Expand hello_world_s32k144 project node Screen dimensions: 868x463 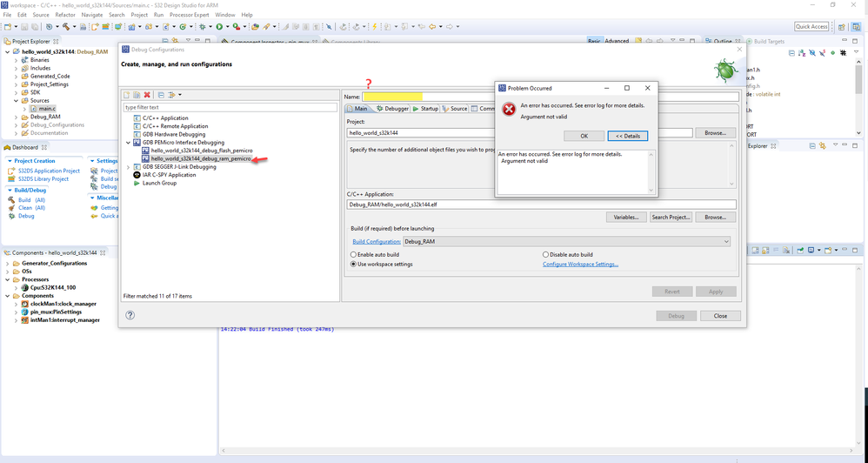[x=8, y=52]
